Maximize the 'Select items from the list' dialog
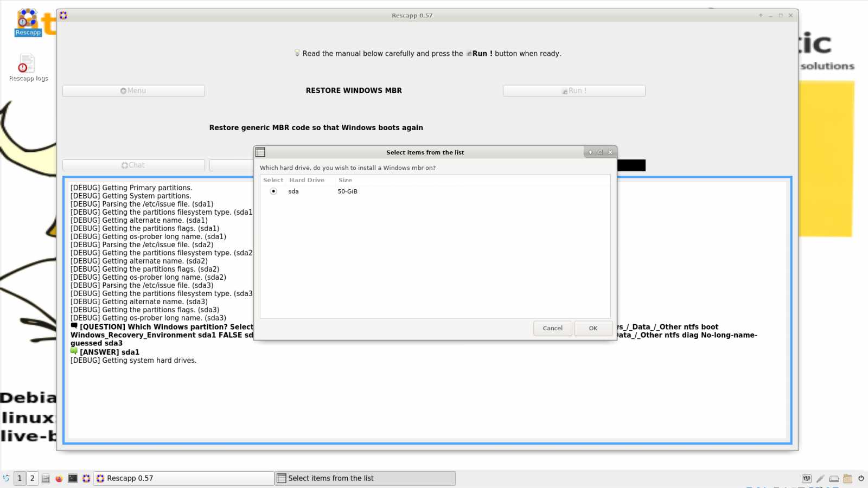The image size is (868, 488). pyautogui.click(x=600, y=152)
